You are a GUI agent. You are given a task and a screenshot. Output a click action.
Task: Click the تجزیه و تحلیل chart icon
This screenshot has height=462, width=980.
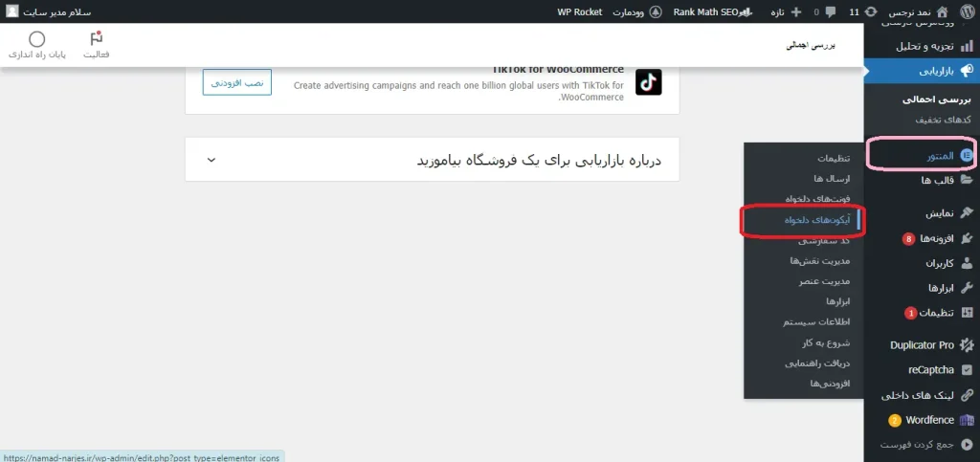click(x=967, y=46)
